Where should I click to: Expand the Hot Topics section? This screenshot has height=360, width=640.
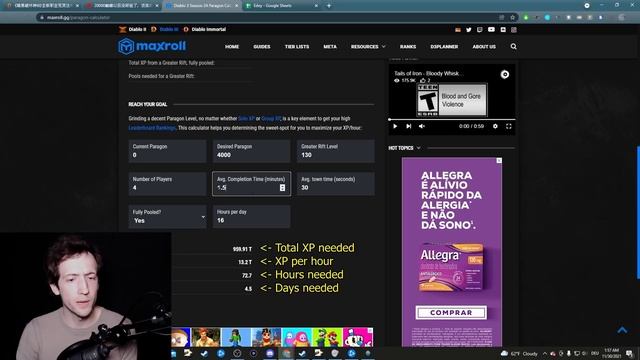click(x=404, y=148)
